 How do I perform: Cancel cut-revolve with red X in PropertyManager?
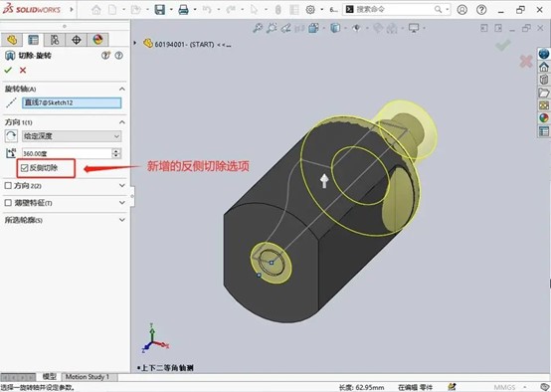click(23, 71)
